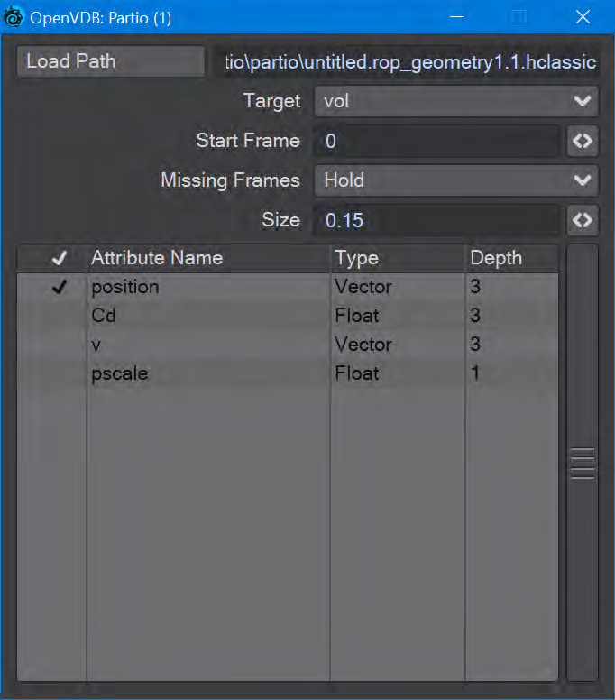Click the checkmark column header icon
Image resolution: width=615 pixels, height=700 pixels.
pyautogui.click(x=60, y=258)
